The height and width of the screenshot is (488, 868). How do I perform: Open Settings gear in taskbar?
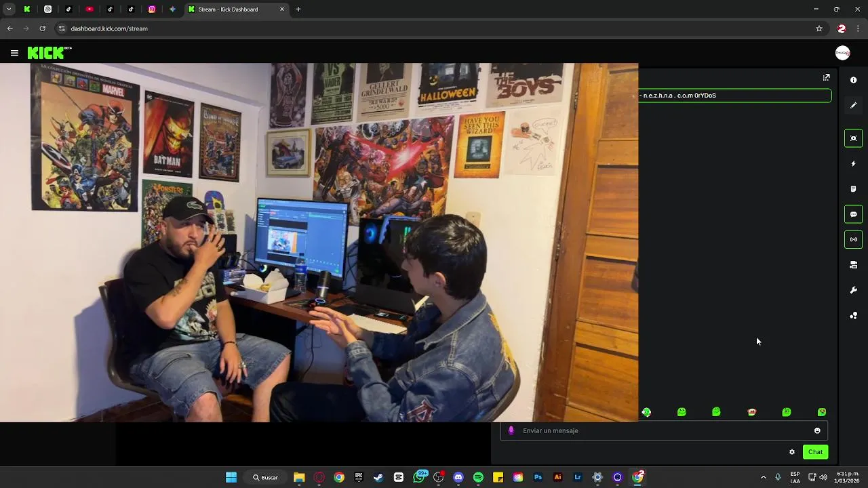[x=597, y=477]
